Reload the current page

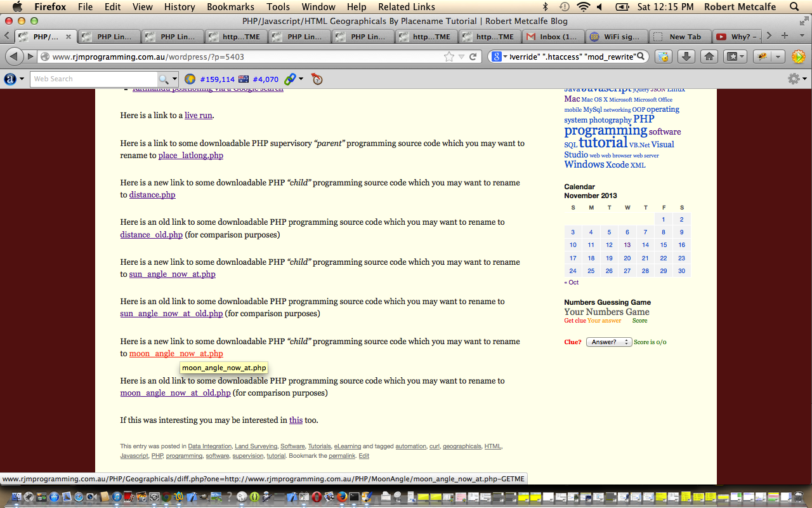[x=473, y=57]
